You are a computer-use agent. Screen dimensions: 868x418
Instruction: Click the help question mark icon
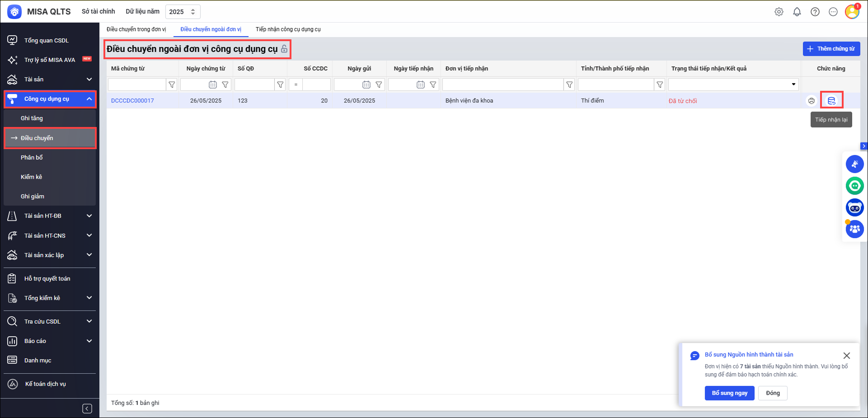click(x=815, y=12)
